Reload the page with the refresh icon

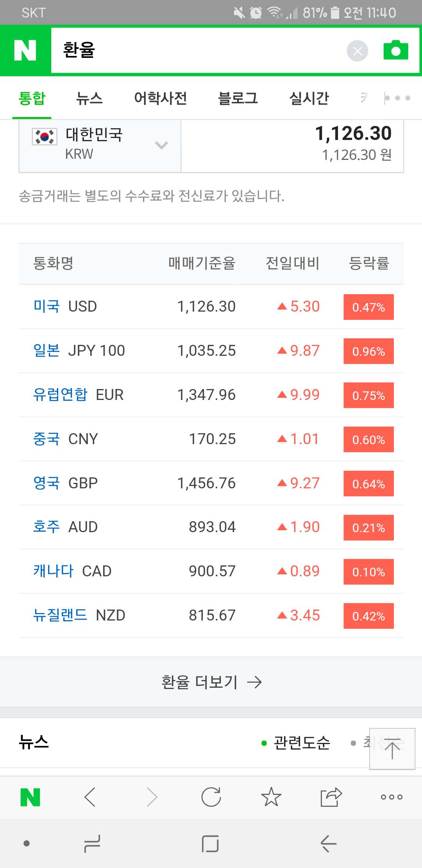point(211,797)
